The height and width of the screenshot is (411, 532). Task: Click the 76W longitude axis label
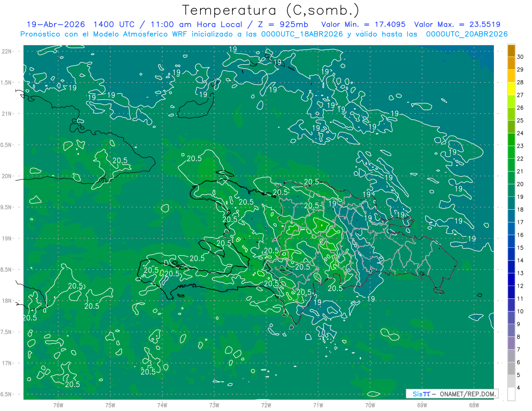58,405
